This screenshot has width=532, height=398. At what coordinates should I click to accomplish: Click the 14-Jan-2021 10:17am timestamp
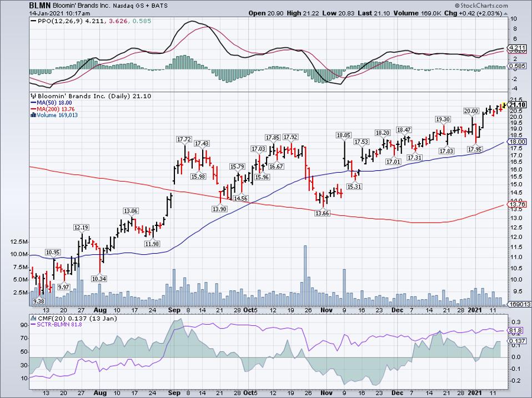[60, 13]
